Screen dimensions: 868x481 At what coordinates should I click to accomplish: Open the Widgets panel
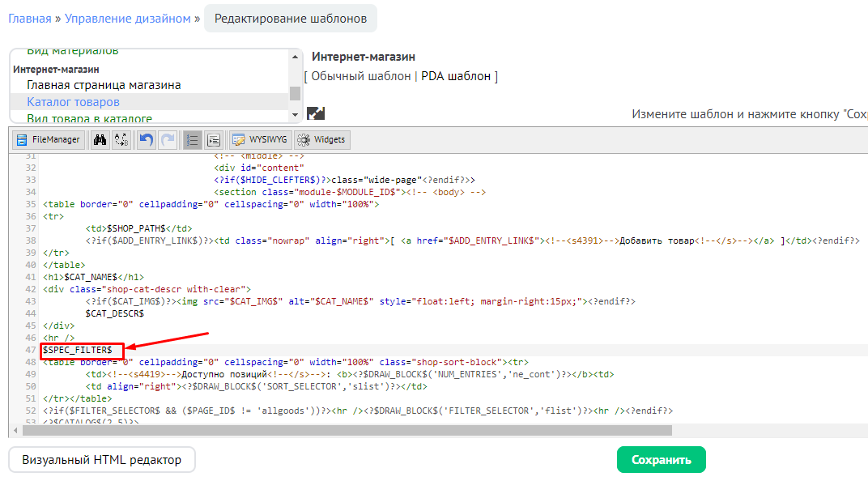[x=321, y=139]
